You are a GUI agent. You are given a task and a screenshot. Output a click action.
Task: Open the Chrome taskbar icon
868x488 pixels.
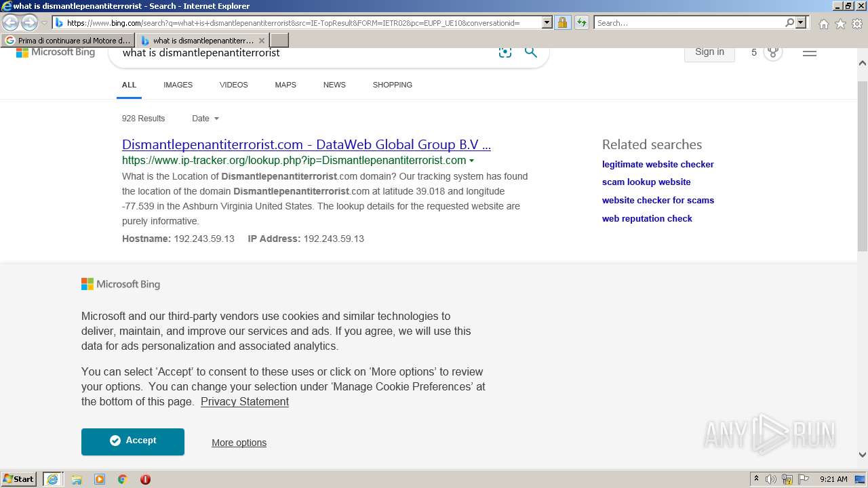pos(123,479)
